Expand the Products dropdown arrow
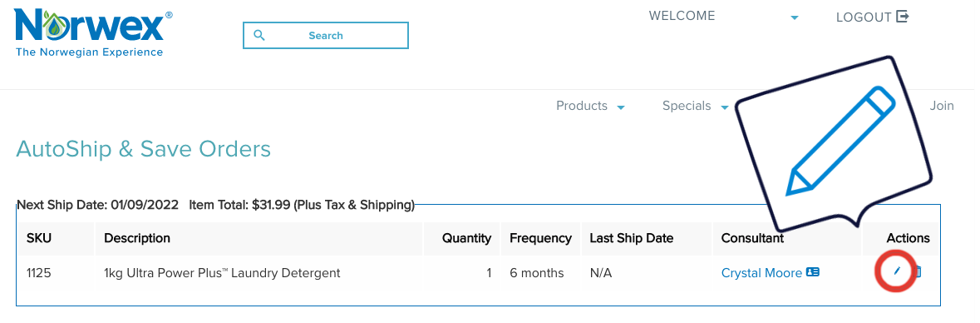Viewport: 980px width, 323px height. [x=621, y=107]
